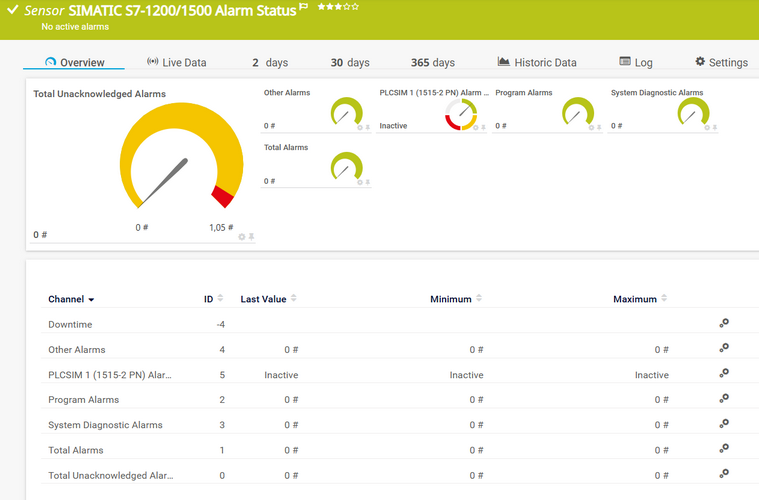Pin the Total Unacknowledged Alarms gauge
The image size is (759, 500).
click(x=251, y=237)
